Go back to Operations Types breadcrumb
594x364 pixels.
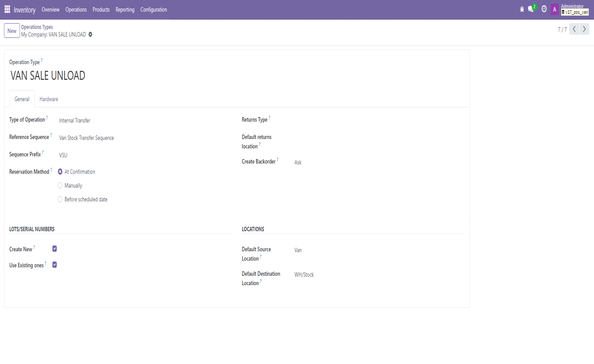tap(37, 27)
